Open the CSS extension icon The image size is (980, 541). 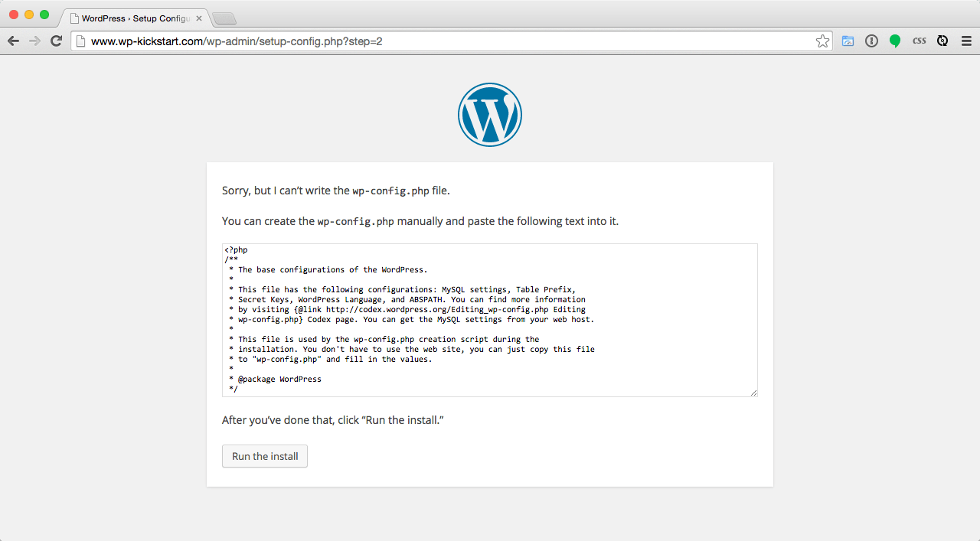(919, 41)
